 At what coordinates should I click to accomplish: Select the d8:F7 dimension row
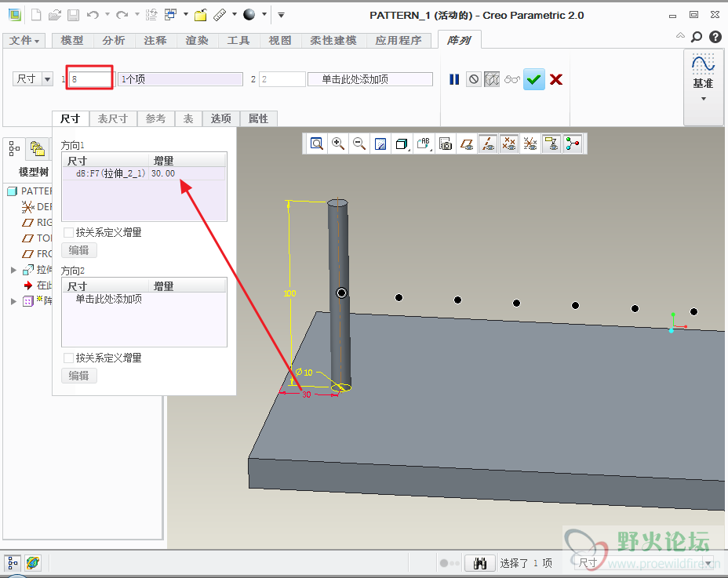[144, 173]
